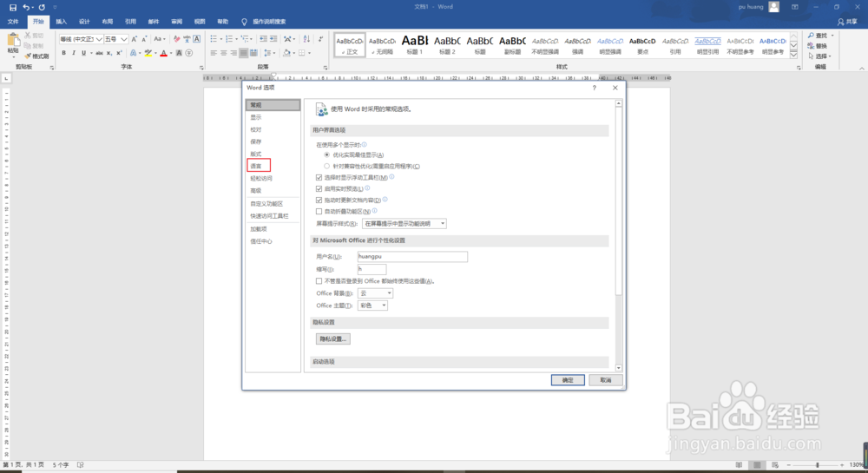Click the 隐私设置... button

[333, 338]
